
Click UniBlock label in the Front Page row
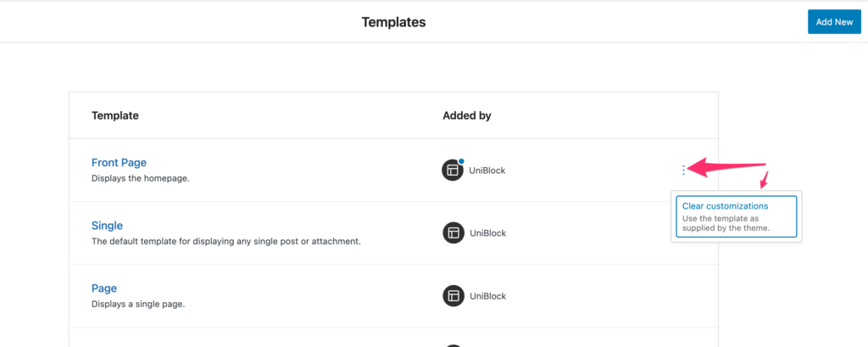click(487, 171)
